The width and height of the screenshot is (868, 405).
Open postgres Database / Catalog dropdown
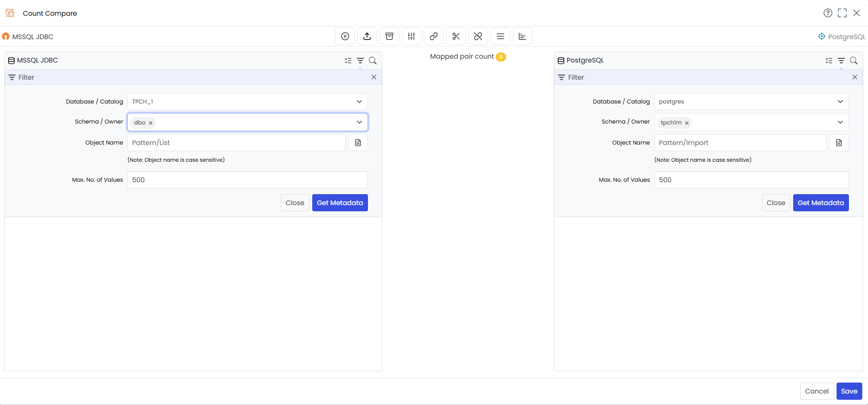751,102
